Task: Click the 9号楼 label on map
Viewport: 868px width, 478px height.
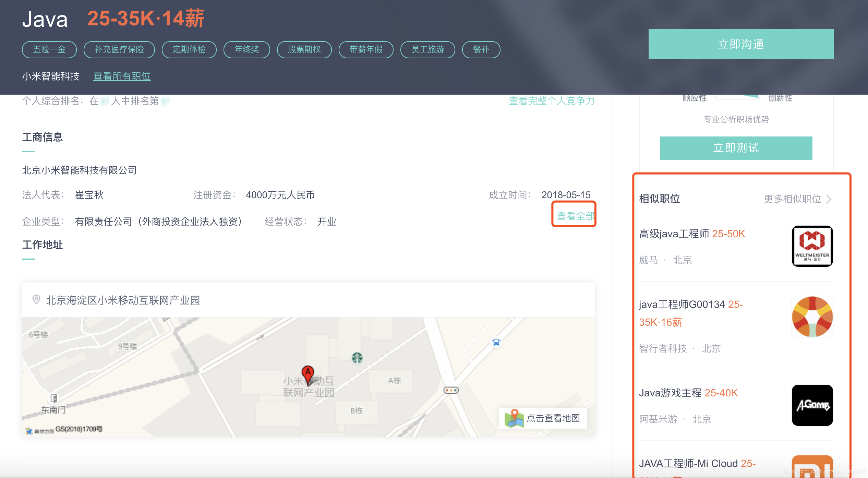Action: tap(128, 346)
